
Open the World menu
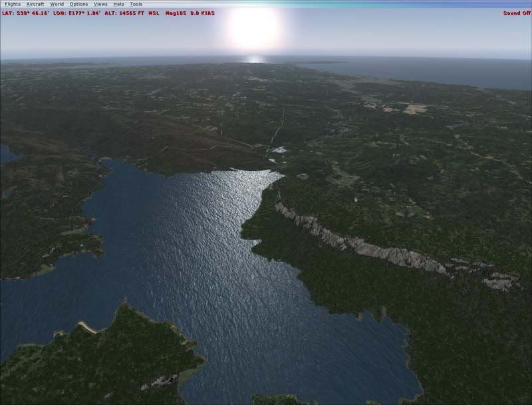point(57,4)
